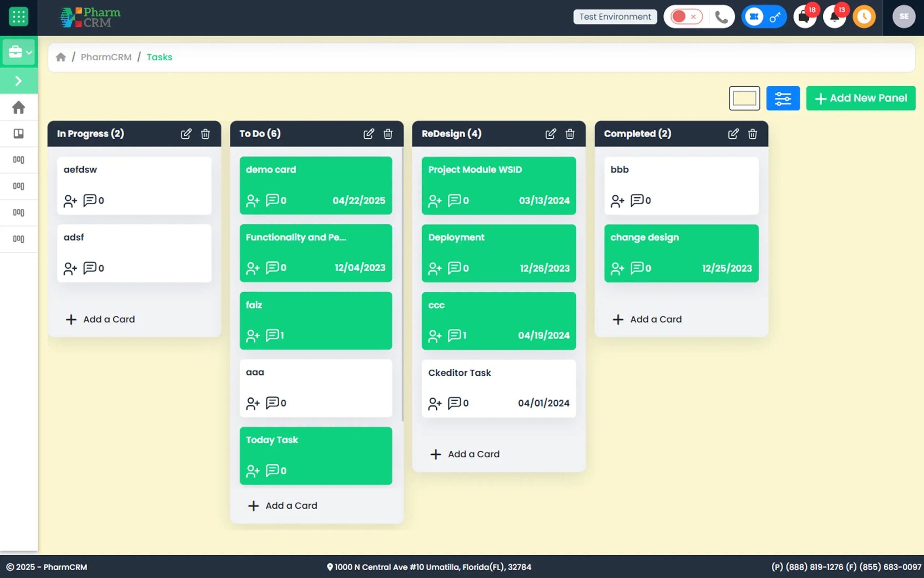The height and width of the screenshot is (578, 924).
Task: Edit the To Do panel title
Action: coord(369,134)
